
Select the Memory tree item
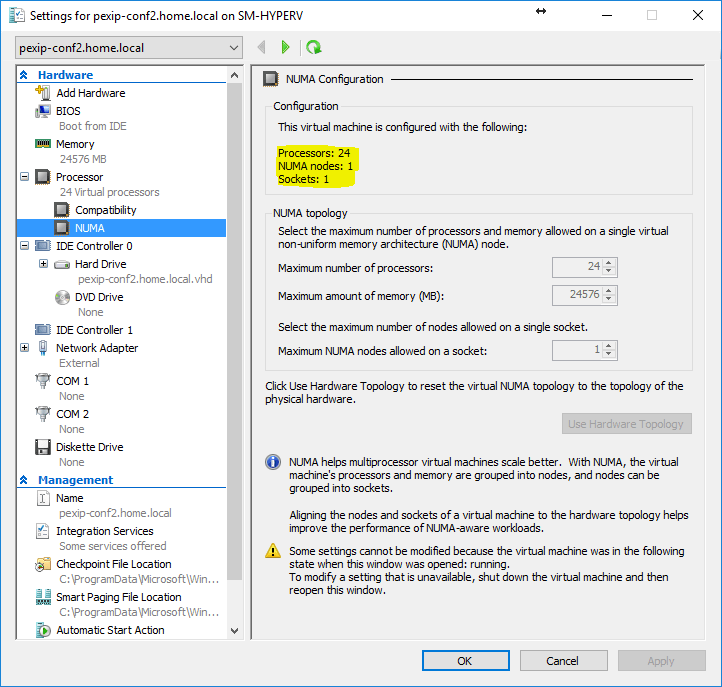[75, 144]
